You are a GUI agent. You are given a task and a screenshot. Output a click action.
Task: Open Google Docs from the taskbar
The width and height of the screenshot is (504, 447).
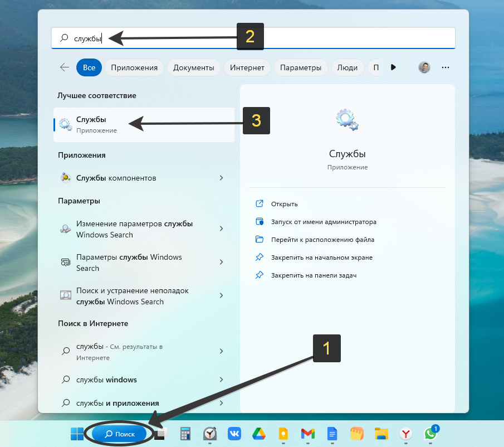pyautogui.click(x=332, y=434)
